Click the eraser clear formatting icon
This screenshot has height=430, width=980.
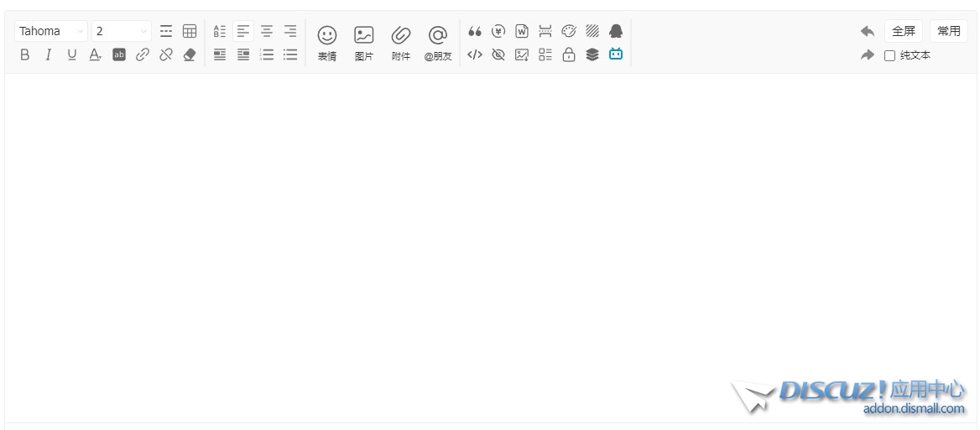[190, 54]
